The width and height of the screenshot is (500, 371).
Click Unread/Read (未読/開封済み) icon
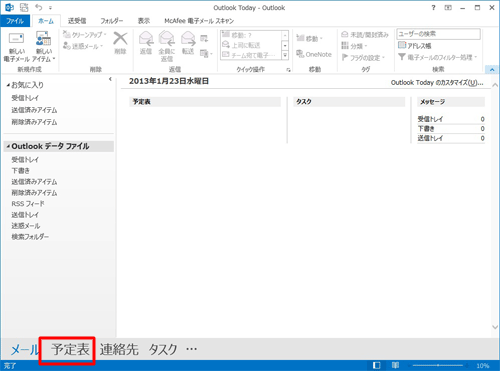345,34
